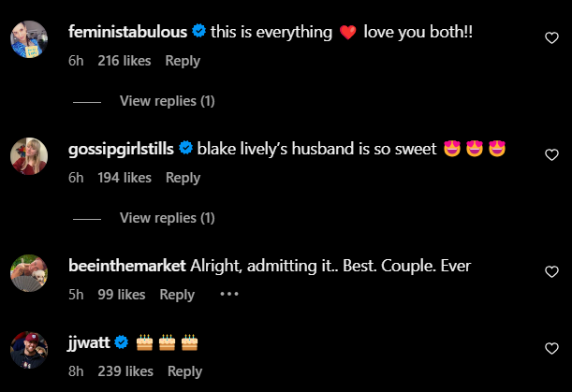Open more options on beeinthemarket comment
This screenshot has height=392, width=572.
pos(228,294)
